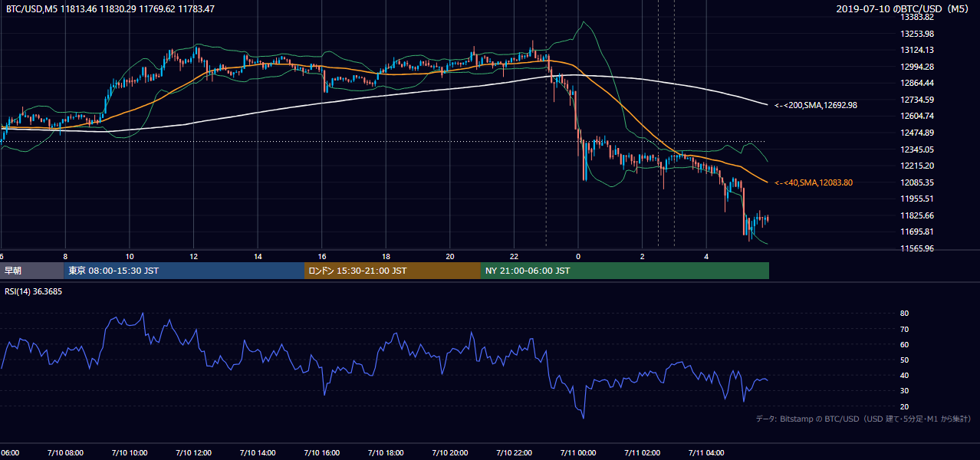
Task: Click RSI axis level 80
Action: point(905,314)
